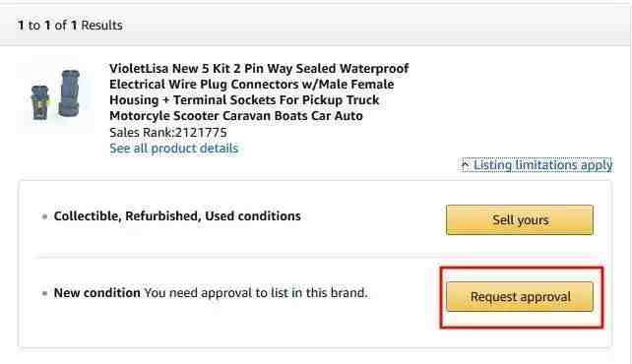This screenshot has height=364, width=632.
Task: Open the connector product thumbnail image
Action: pos(55,94)
